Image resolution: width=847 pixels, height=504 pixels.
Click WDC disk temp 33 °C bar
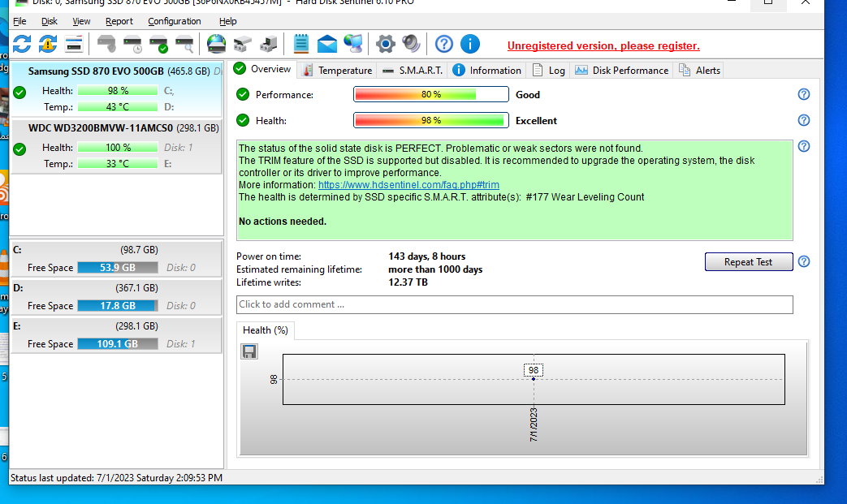pyautogui.click(x=117, y=163)
